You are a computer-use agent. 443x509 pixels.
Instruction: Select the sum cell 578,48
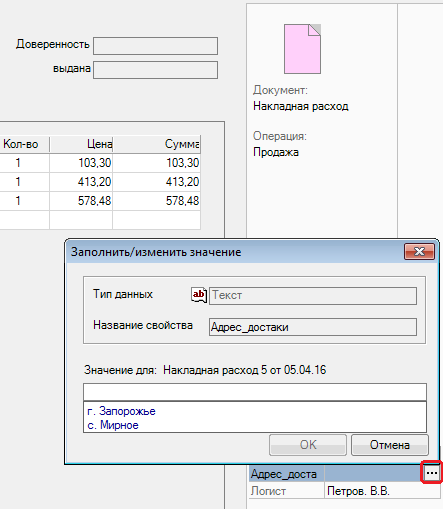point(156,201)
